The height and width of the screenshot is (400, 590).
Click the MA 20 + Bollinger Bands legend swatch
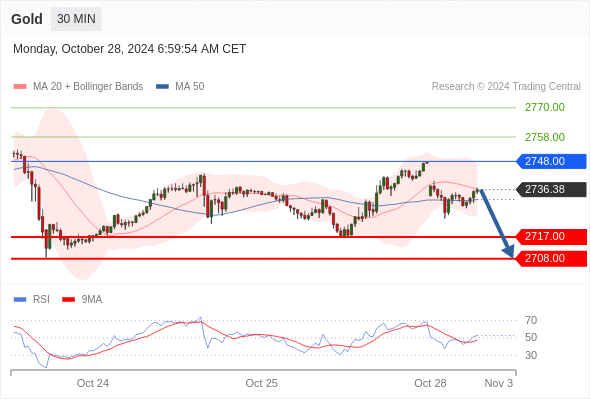(x=20, y=87)
